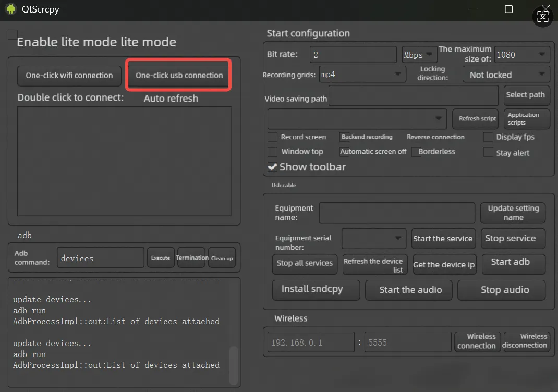The image size is (558, 392).
Task: Click the QtScrcpy Android app icon
Action: [x=11, y=9]
